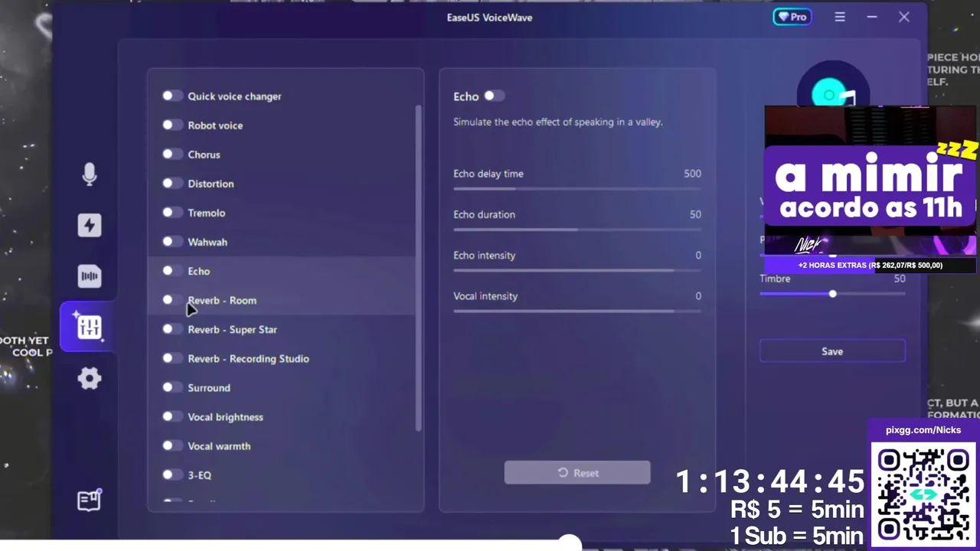Click the Echo duration value 50
The image size is (980, 551).
click(x=695, y=214)
